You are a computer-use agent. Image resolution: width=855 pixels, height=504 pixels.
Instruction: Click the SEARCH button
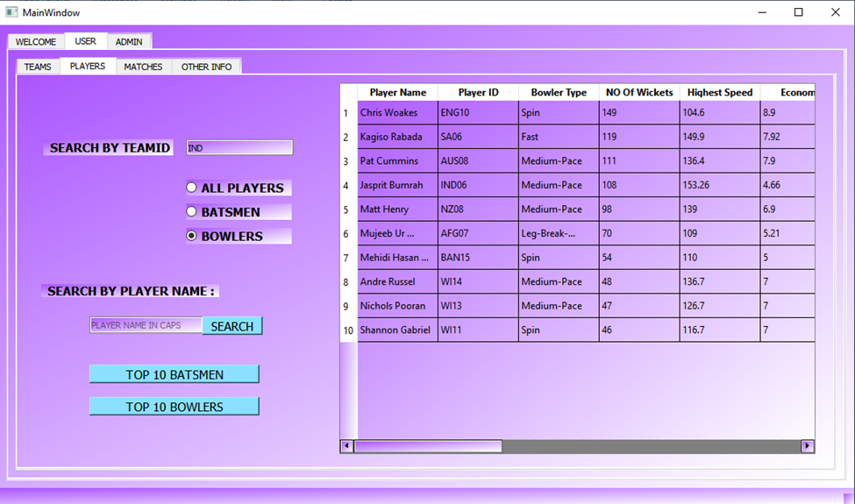(x=232, y=326)
